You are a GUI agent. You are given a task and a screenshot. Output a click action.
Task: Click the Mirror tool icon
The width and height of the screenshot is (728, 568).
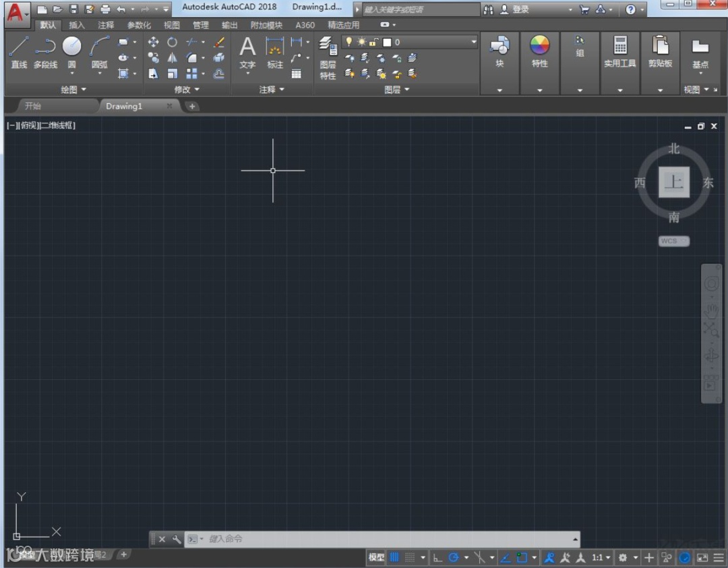tap(173, 57)
